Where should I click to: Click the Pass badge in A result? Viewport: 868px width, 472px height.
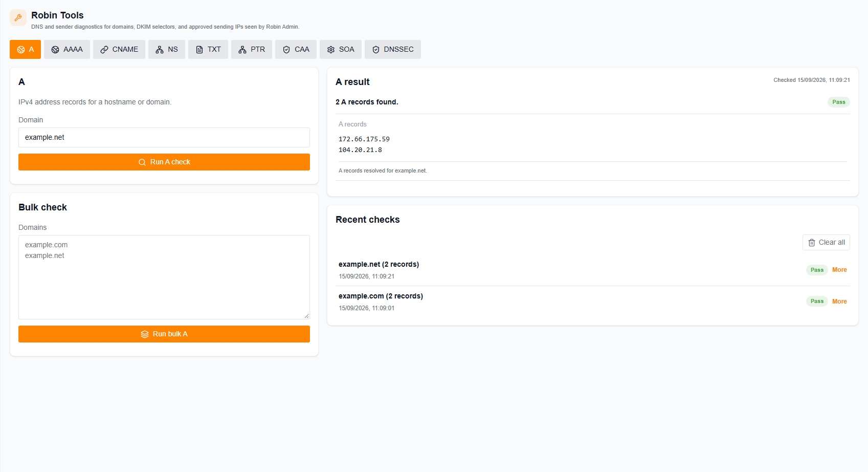(x=839, y=102)
